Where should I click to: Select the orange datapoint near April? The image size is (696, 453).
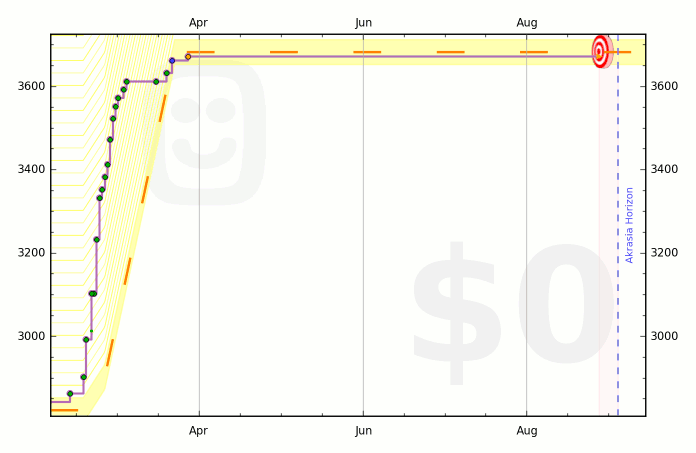(x=188, y=57)
